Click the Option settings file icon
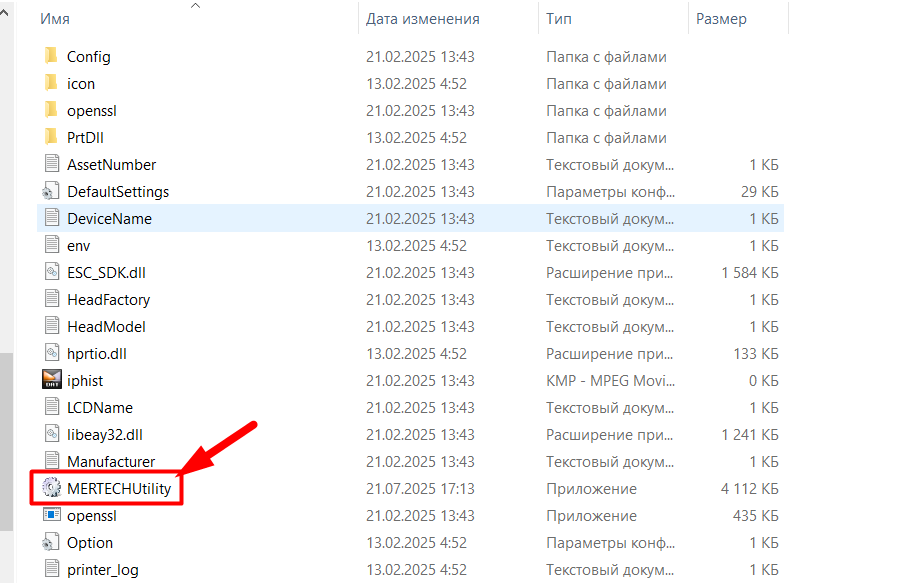This screenshot has width=905, height=583. (51, 543)
